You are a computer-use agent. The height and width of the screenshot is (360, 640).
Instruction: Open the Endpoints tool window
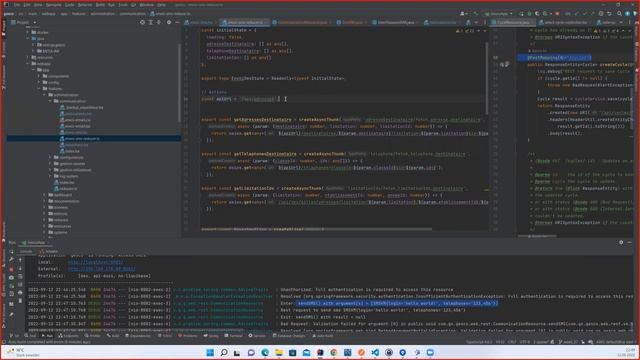click(68, 336)
